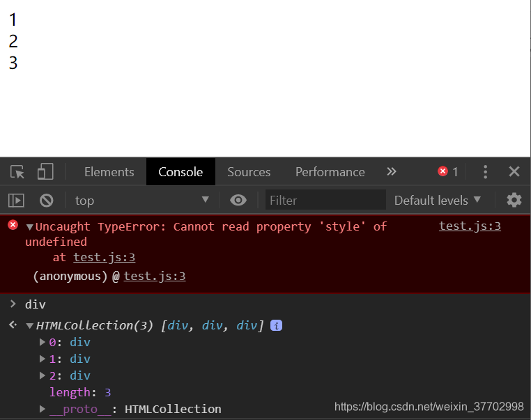This screenshot has width=531, height=420.
Task: Collapse the Uncaught TypeError stack trace
Action: [x=29, y=227]
